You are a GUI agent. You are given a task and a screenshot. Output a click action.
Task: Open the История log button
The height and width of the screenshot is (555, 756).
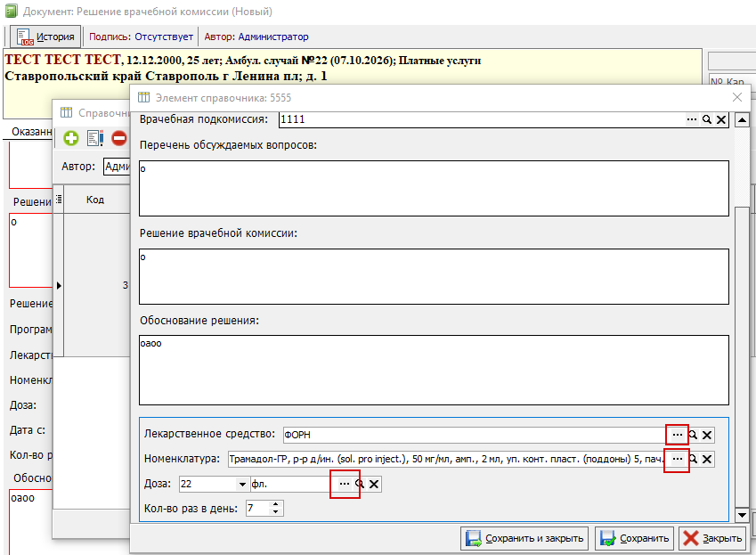45,37
